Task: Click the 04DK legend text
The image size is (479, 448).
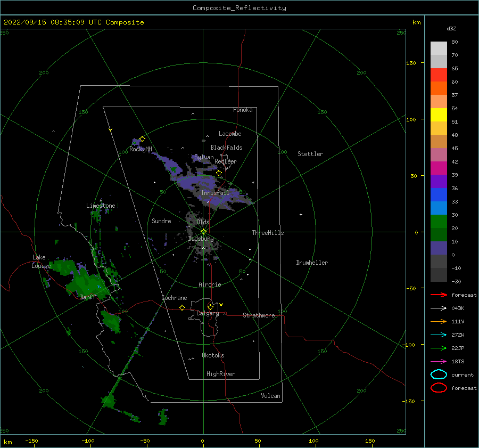Action: [x=458, y=308]
